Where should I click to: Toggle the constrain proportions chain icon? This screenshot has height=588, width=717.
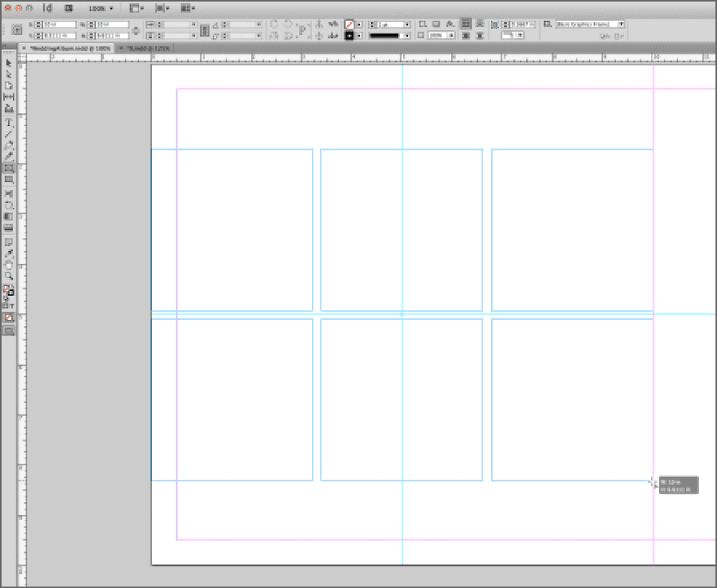pyautogui.click(x=136, y=29)
